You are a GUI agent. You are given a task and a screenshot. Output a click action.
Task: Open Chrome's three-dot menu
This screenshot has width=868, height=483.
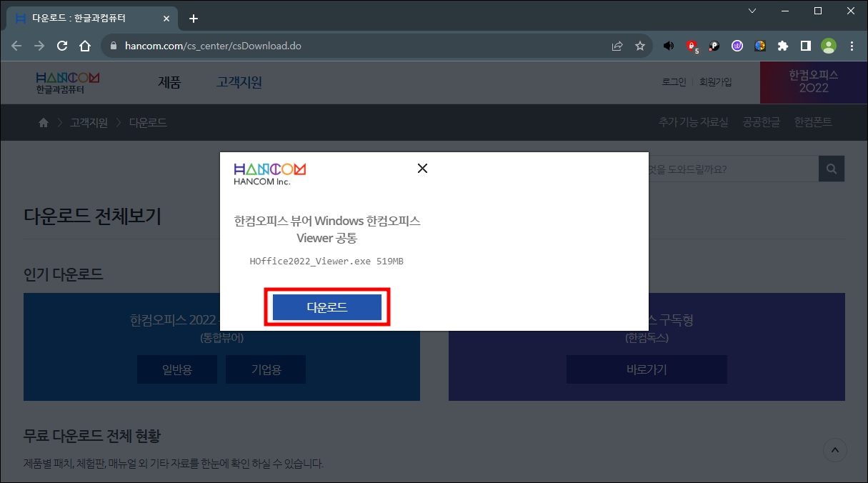click(x=851, y=46)
